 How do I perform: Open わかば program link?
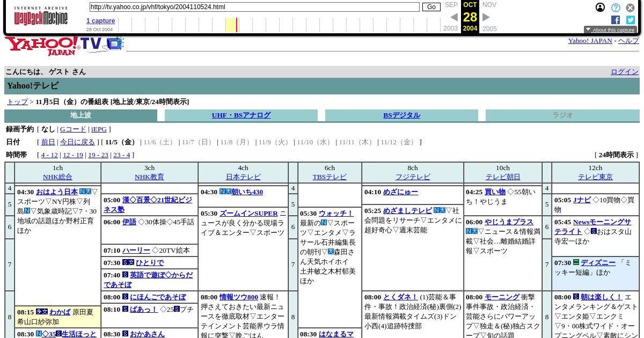[60, 312]
